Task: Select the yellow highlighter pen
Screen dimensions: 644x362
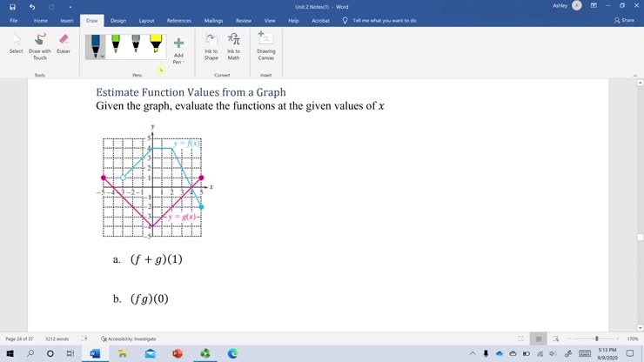Action: point(156,44)
